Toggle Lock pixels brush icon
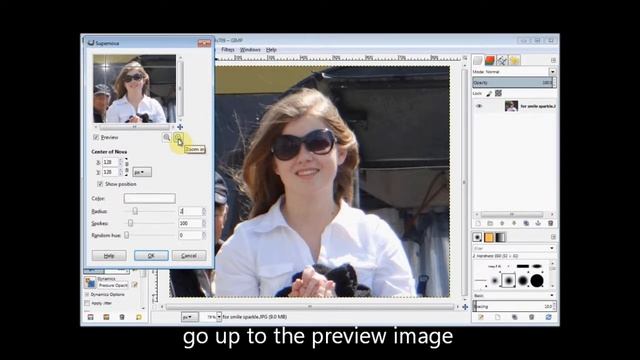Image resolution: width=640 pixels, height=360 pixels. tap(489, 93)
